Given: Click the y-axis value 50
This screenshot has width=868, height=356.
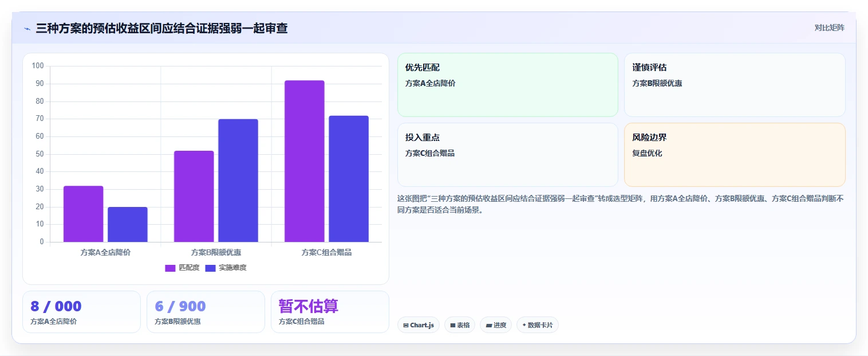Looking at the screenshot, I should point(40,154).
